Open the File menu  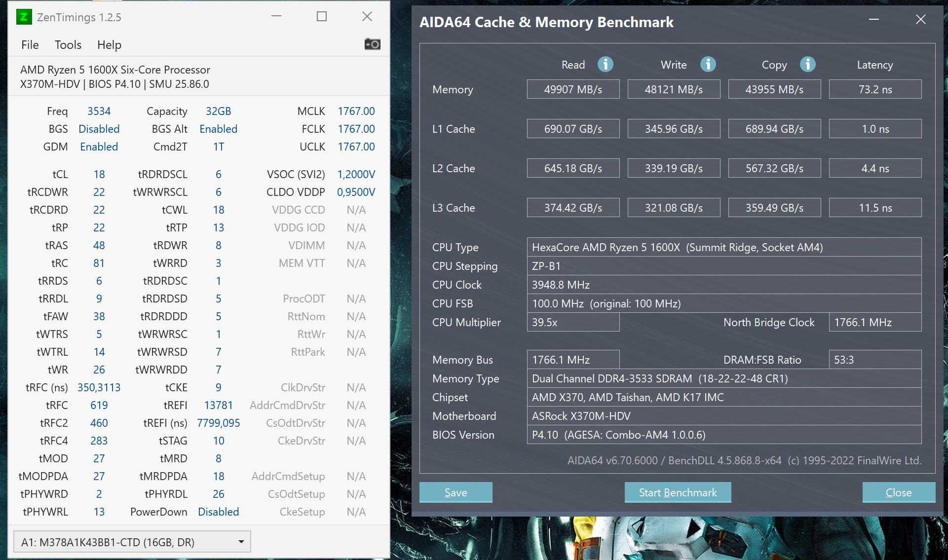coord(30,45)
